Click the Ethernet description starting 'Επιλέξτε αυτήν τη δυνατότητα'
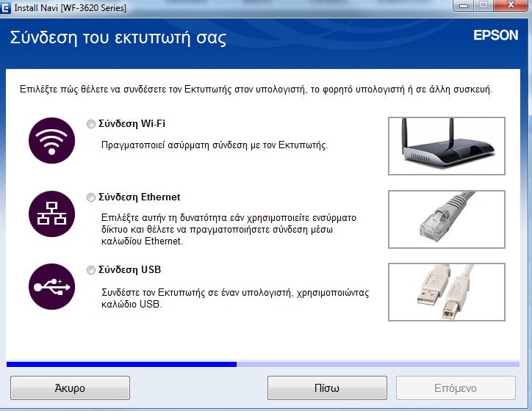 229,230
